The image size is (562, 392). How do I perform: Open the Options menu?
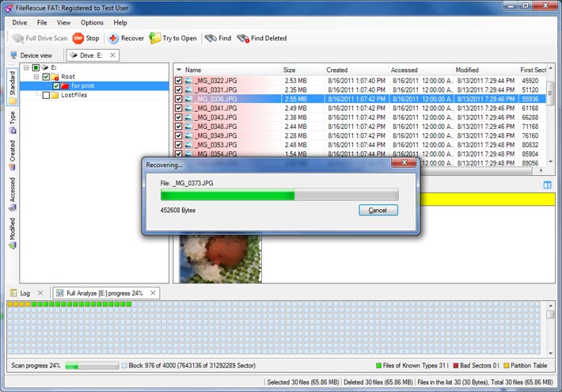tap(92, 23)
